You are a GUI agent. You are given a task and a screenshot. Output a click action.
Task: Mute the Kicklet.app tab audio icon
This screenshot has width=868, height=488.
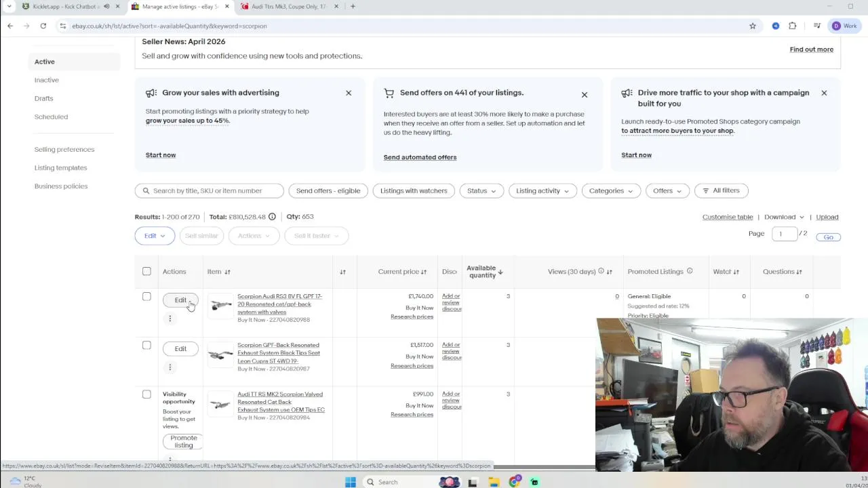[x=106, y=6]
